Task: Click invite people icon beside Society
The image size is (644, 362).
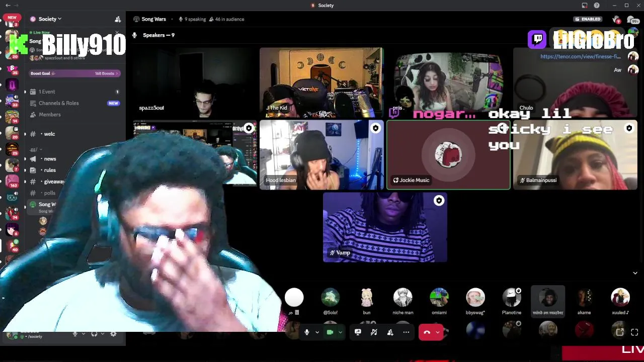Action: click(118, 19)
